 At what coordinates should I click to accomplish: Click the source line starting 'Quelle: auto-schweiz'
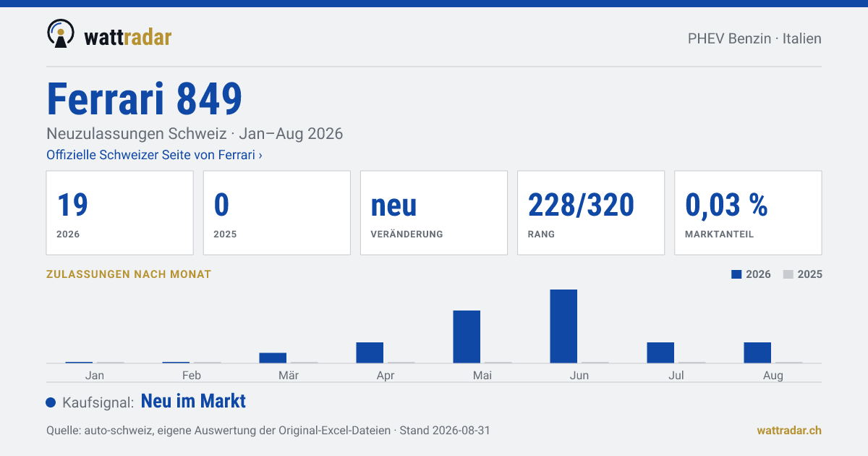coord(268,430)
